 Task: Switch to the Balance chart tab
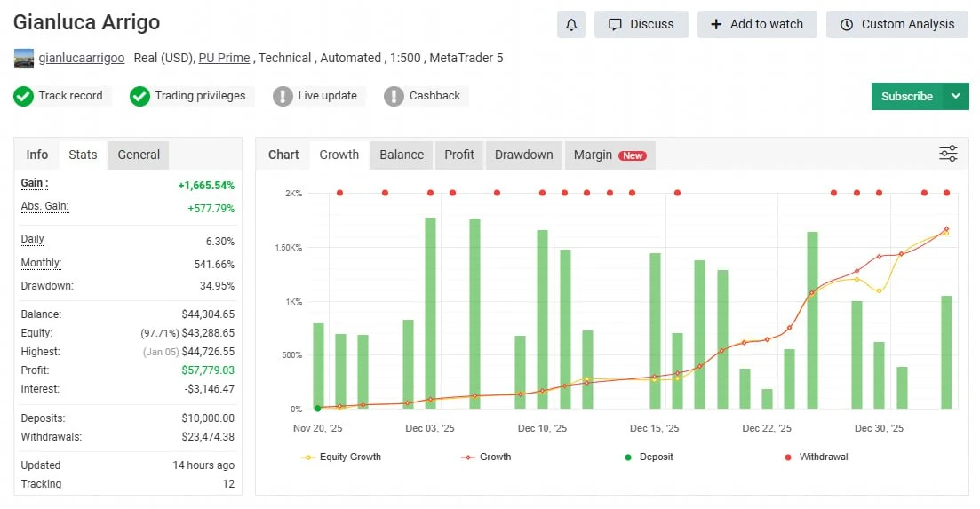[402, 155]
